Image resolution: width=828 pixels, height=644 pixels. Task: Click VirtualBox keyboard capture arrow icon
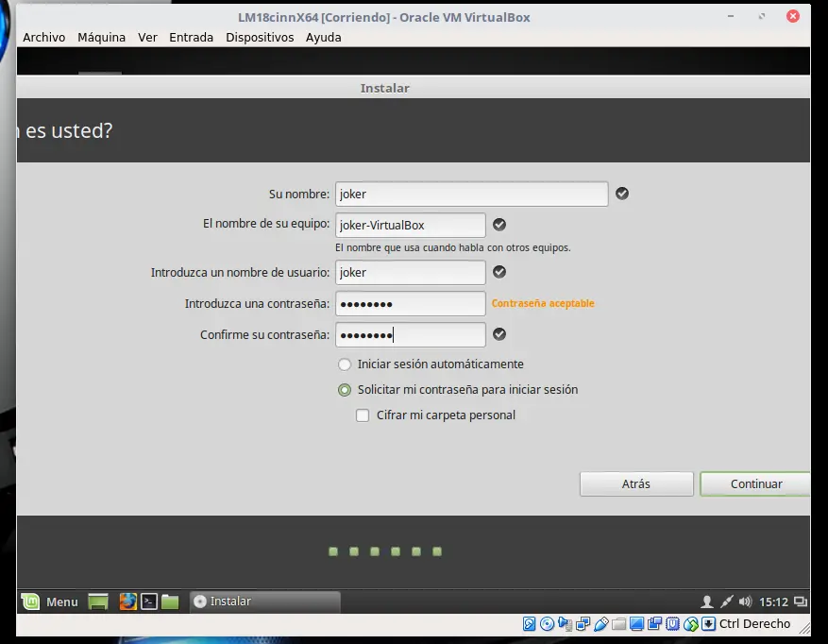click(x=709, y=624)
